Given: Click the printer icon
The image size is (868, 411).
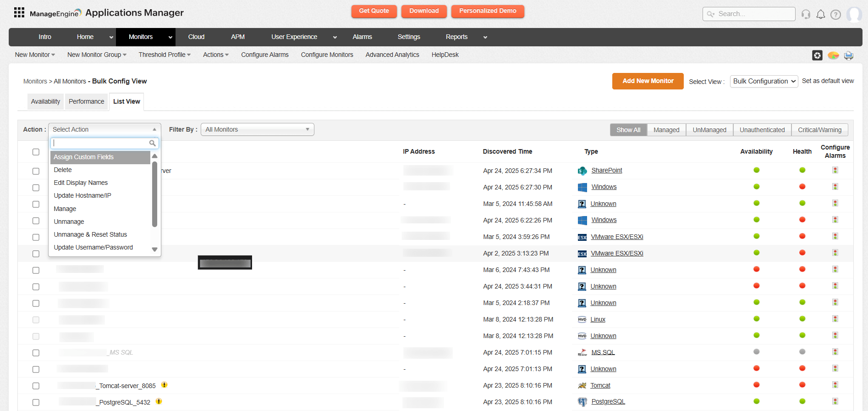Looking at the screenshot, I should [849, 56].
